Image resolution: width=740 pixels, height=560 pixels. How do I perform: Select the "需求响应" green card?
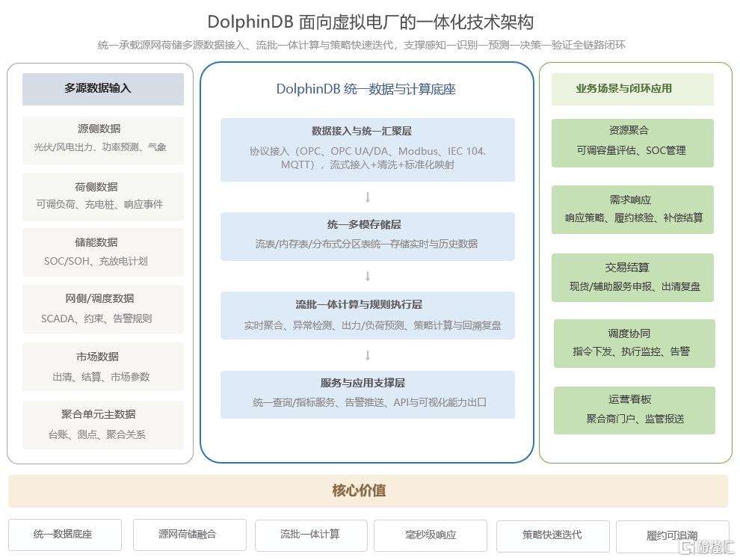click(632, 209)
